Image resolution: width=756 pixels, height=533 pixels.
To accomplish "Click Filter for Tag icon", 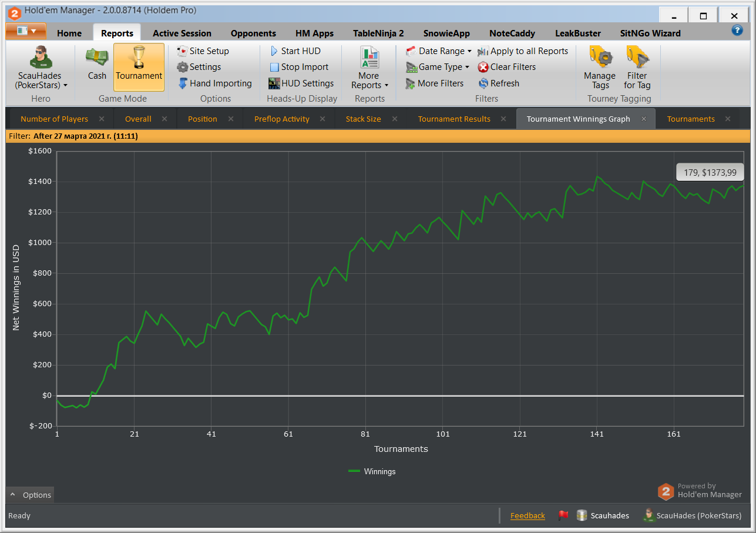I will pyautogui.click(x=637, y=57).
